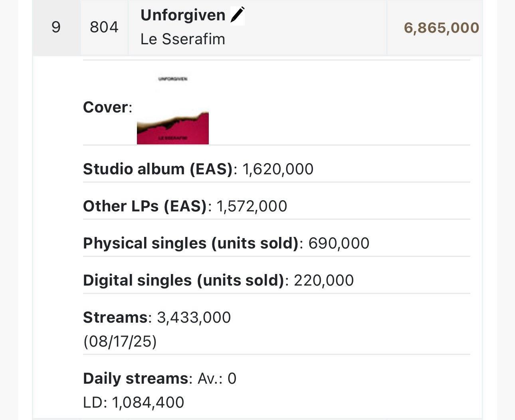Select the Studio album (EAS) row

pos(277,169)
